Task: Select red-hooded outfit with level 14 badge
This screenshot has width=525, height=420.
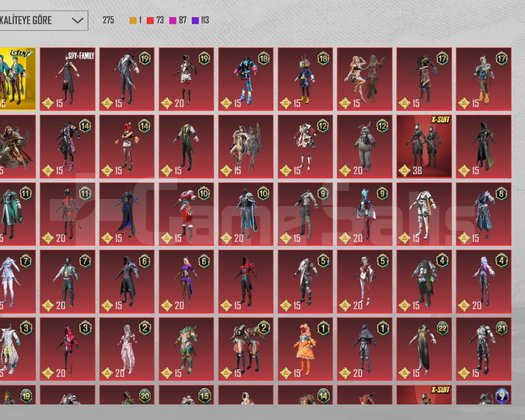Action: (127, 146)
